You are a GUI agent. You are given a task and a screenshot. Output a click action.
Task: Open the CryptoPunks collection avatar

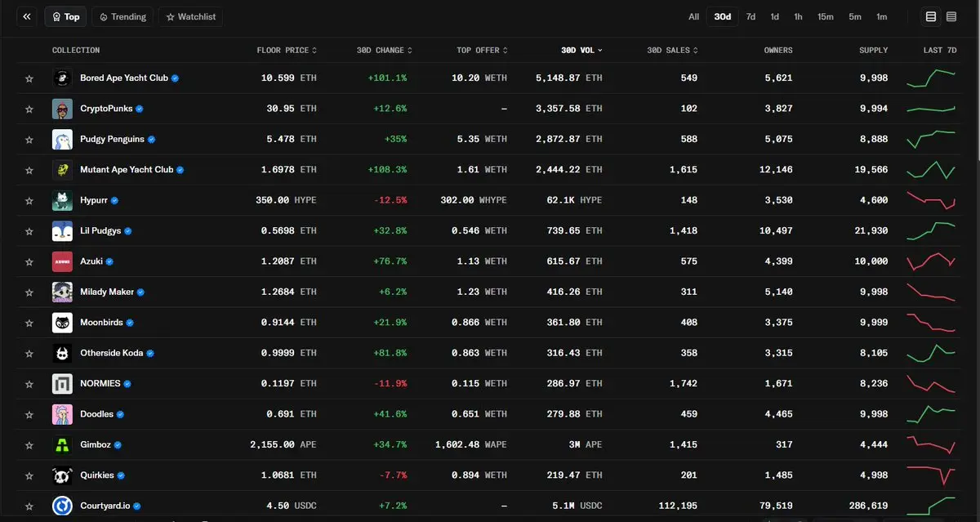(62, 109)
